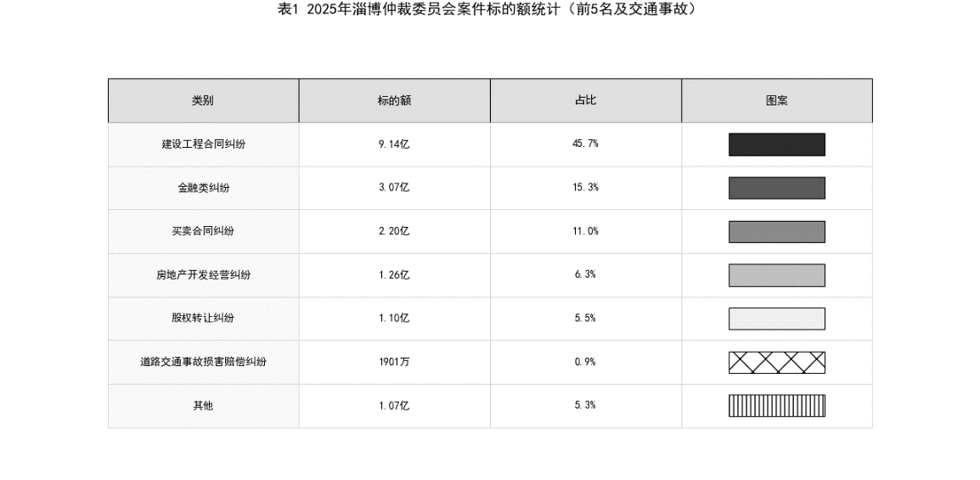Click the 9.14亿 amount cell

394,144
